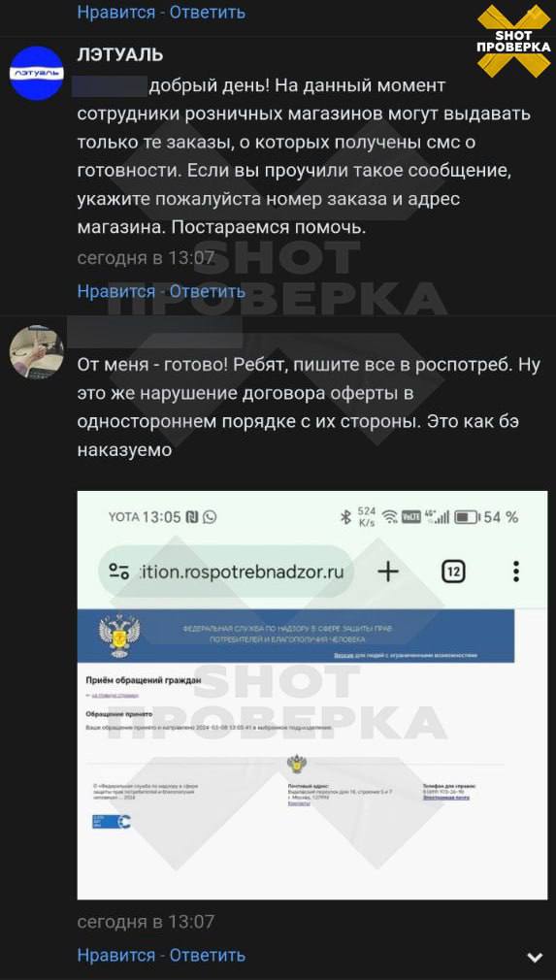Reply to the ЛЭТУАЛЬ comment via Ответить
The image size is (556, 980).
tap(208, 291)
